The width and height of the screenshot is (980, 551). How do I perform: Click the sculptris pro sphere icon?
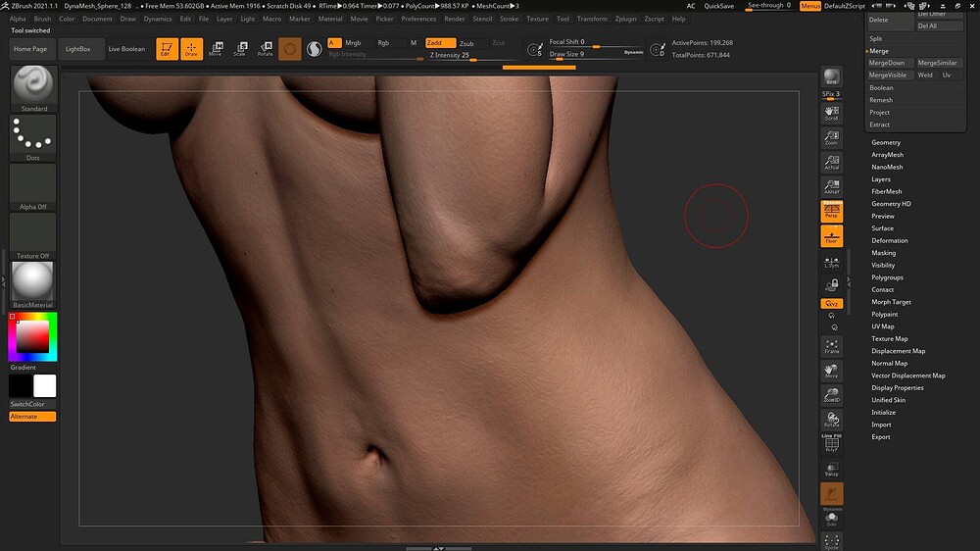click(x=315, y=49)
